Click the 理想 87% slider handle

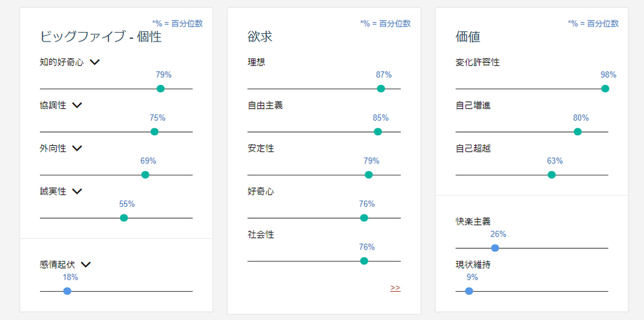[x=380, y=89]
